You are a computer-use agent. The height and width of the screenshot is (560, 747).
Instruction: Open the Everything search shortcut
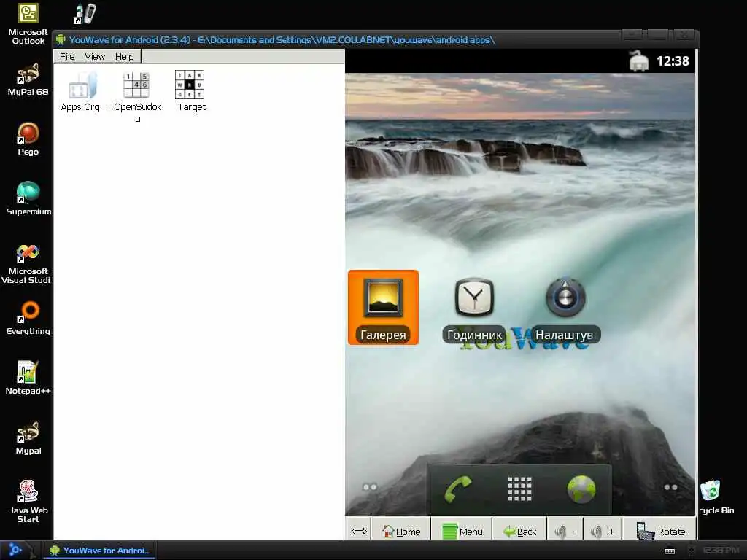coord(28,318)
